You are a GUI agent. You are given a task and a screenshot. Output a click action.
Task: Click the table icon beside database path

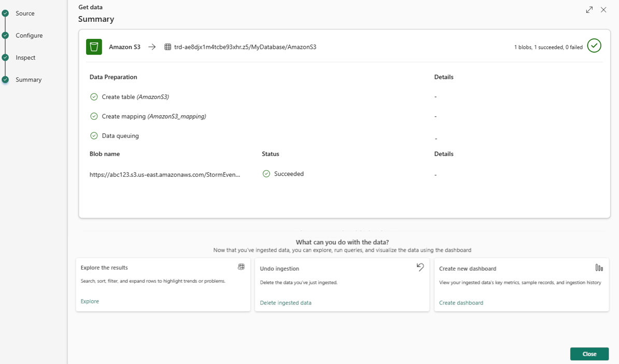(167, 47)
